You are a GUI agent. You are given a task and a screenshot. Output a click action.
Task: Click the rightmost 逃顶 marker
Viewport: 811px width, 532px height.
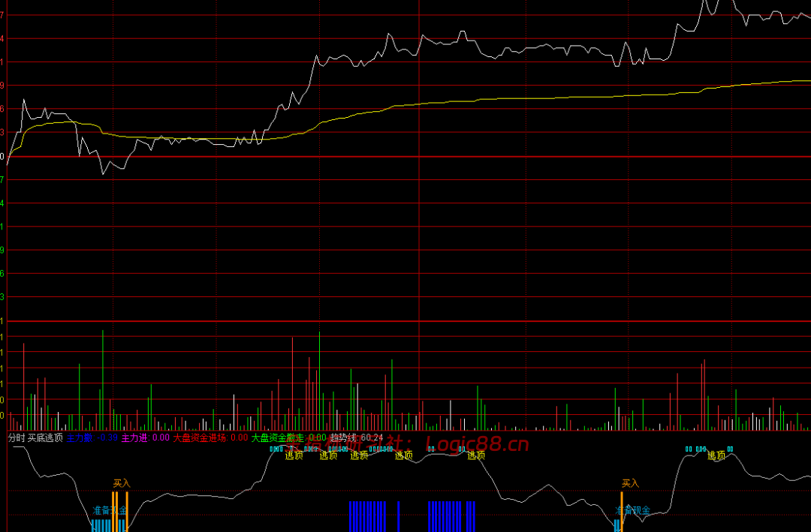[x=716, y=455]
